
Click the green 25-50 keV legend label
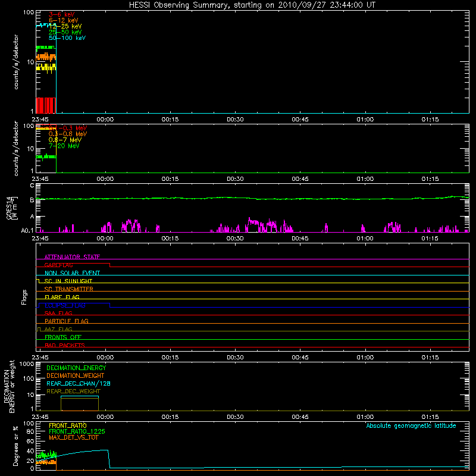click(x=65, y=32)
